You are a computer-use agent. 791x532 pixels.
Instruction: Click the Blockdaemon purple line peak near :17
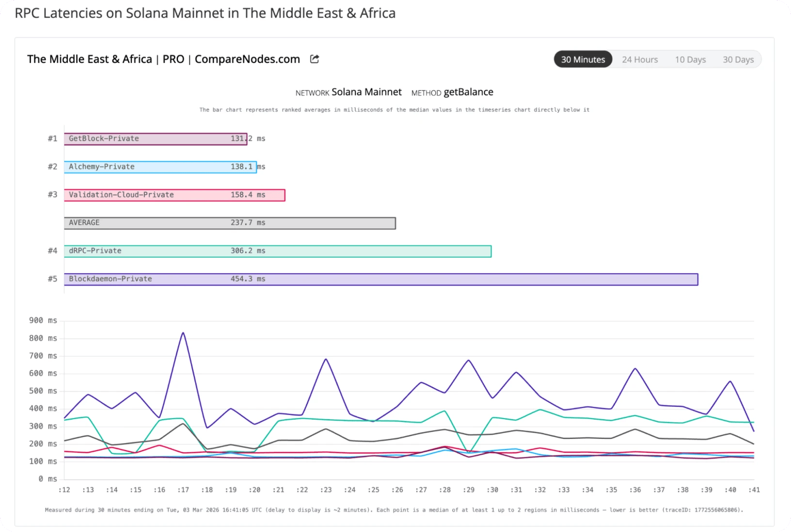click(x=183, y=332)
